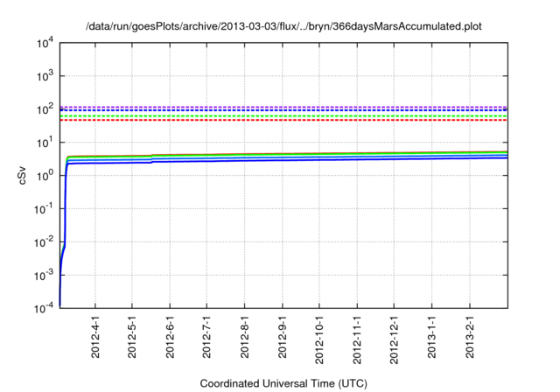Click the 2012-10-1 date tick label
Screen dimensions: 560x392
(319, 339)
